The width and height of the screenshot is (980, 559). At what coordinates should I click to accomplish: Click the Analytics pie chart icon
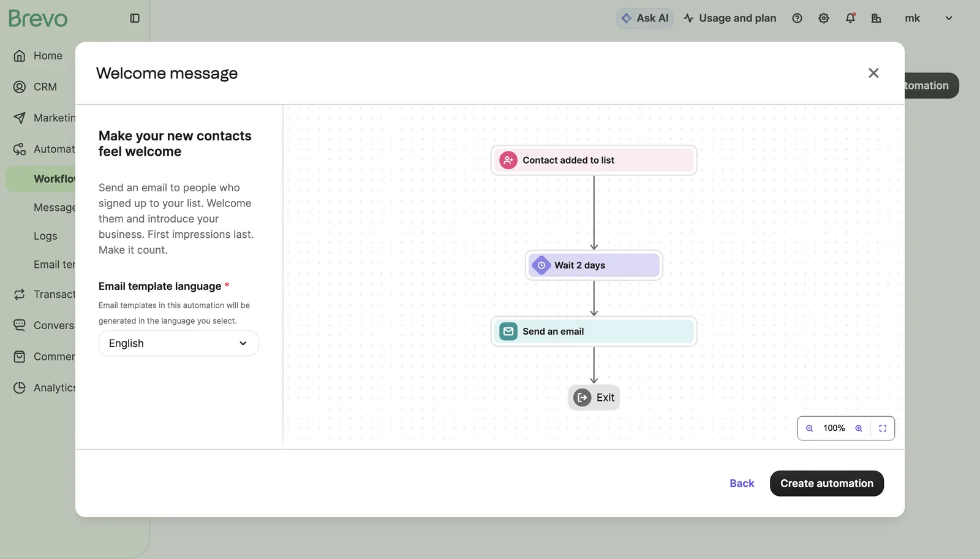pos(20,388)
